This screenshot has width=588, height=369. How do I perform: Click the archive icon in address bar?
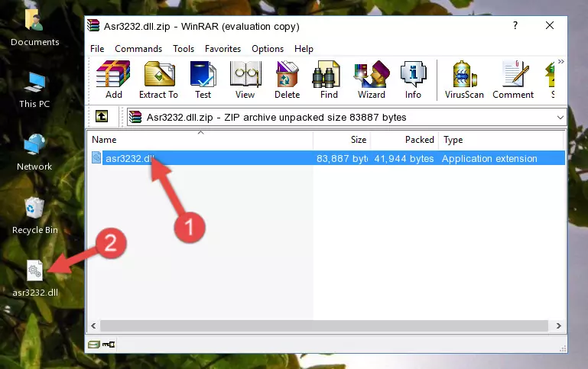click(135, 117)
